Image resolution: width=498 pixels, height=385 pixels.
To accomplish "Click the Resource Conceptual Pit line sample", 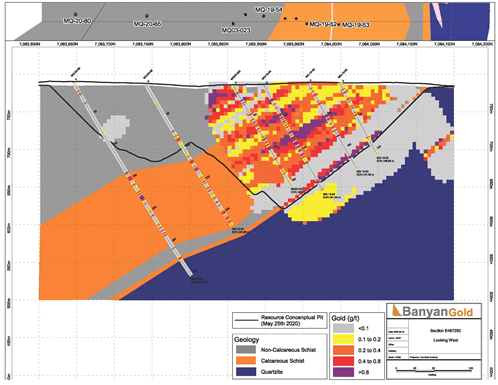I will click(x=246, y=321).
